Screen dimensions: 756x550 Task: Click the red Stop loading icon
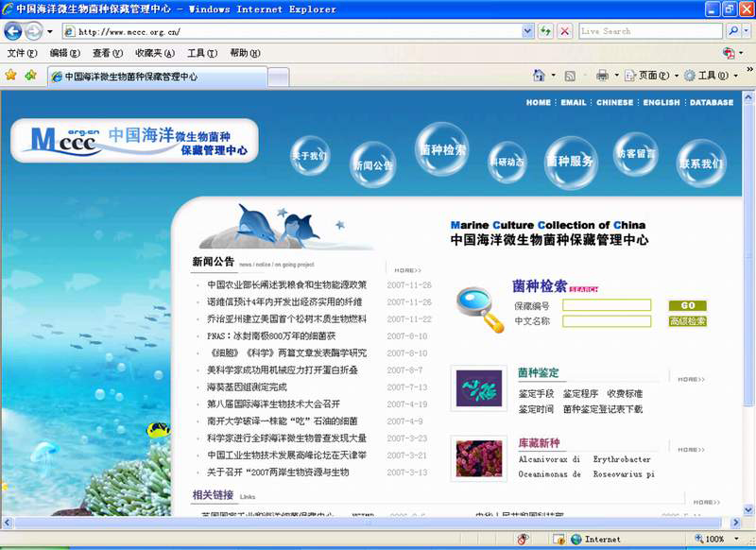[x=564, y=32]
